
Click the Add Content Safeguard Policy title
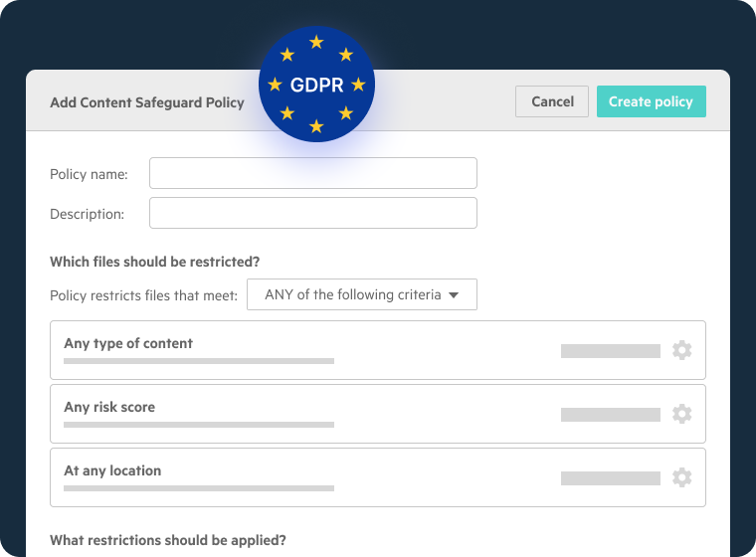(x=146, y=102)
